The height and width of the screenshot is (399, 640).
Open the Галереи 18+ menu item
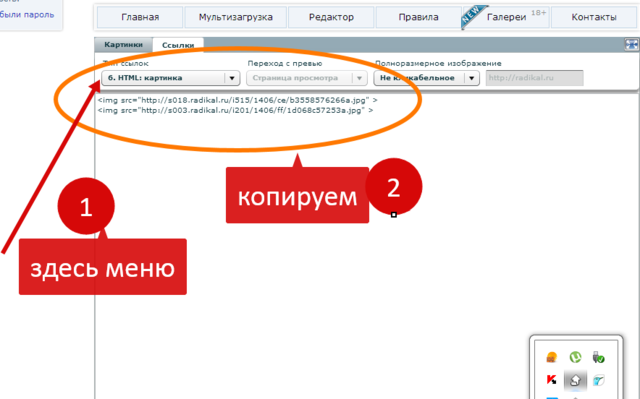(507, 17)
